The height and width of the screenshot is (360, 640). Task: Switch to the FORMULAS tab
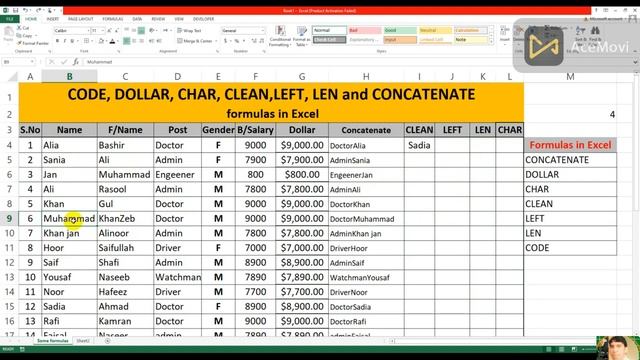(113, 19)
